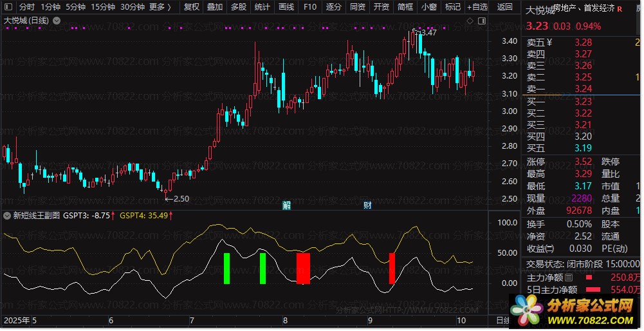Select the 1分钟 period
Image resolution: width=644 pixels, height=331 pixels.
[x=50, y=6]
